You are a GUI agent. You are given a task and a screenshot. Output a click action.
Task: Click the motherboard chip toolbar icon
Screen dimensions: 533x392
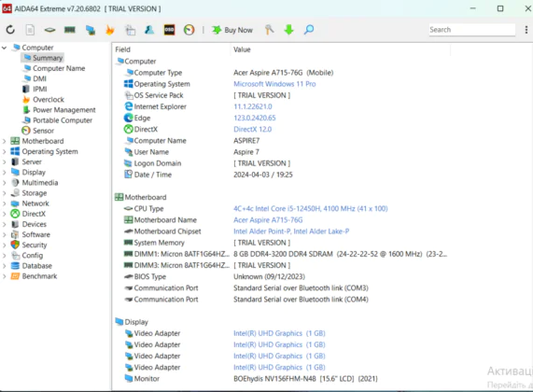(49, 30)
